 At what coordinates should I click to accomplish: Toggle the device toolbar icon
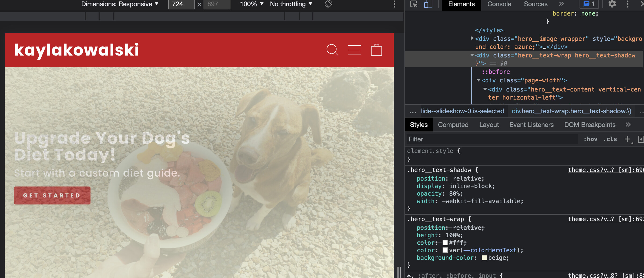pyautogui.click(x=428, y=4)
